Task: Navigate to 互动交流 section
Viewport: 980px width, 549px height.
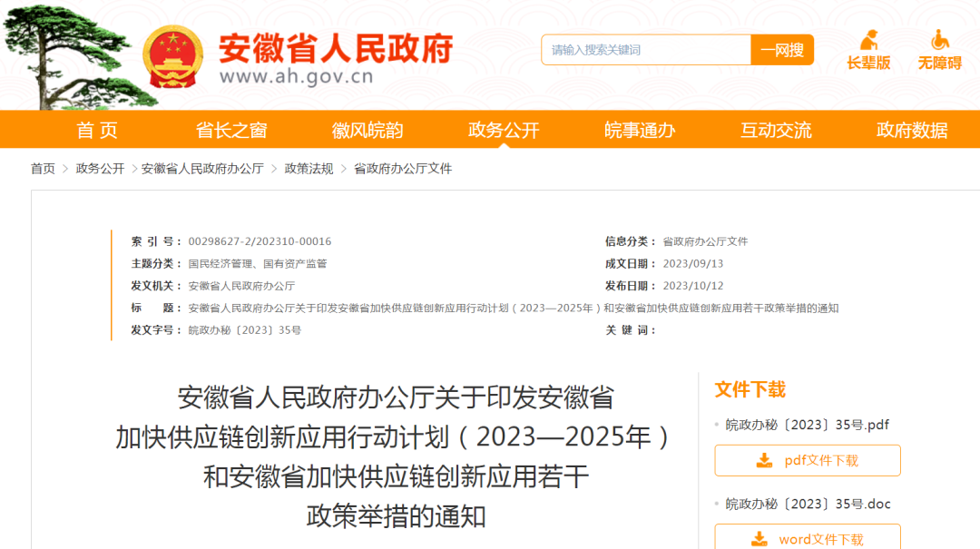Action: pos(776,130)
